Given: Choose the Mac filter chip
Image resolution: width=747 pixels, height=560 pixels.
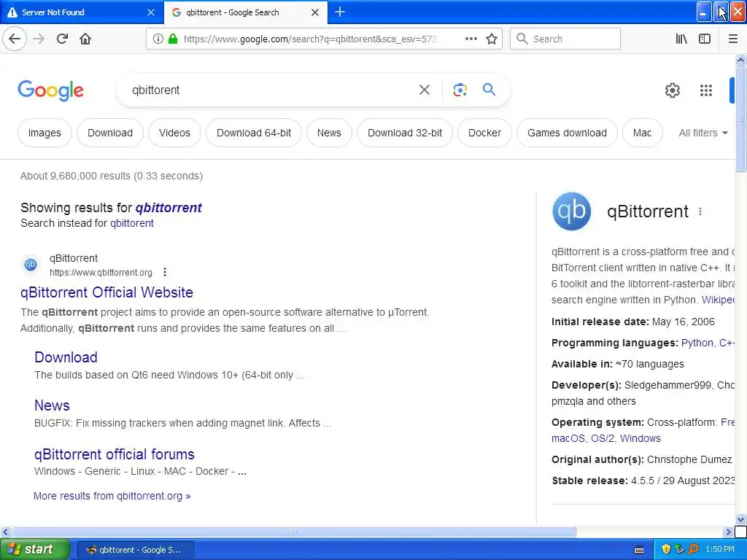Looking at the screenshot, I should [642, 133].
